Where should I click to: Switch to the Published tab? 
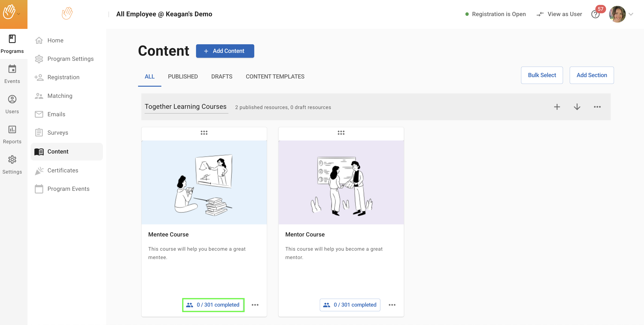tap(183, 77)
